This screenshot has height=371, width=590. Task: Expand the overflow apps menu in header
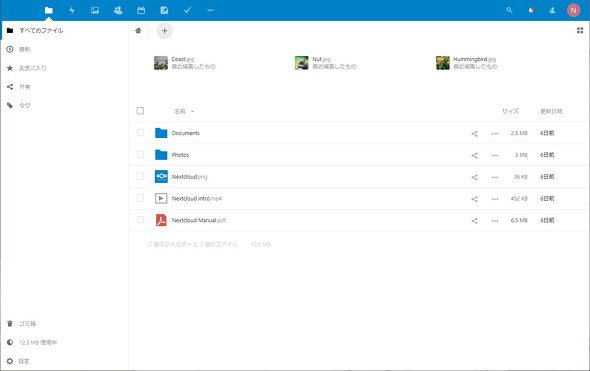pos(210,10)
